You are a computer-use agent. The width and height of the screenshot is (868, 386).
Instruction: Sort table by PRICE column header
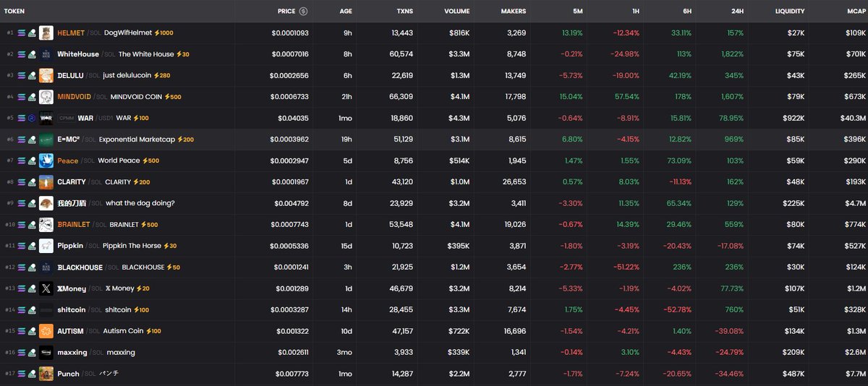tap(287, 12)
